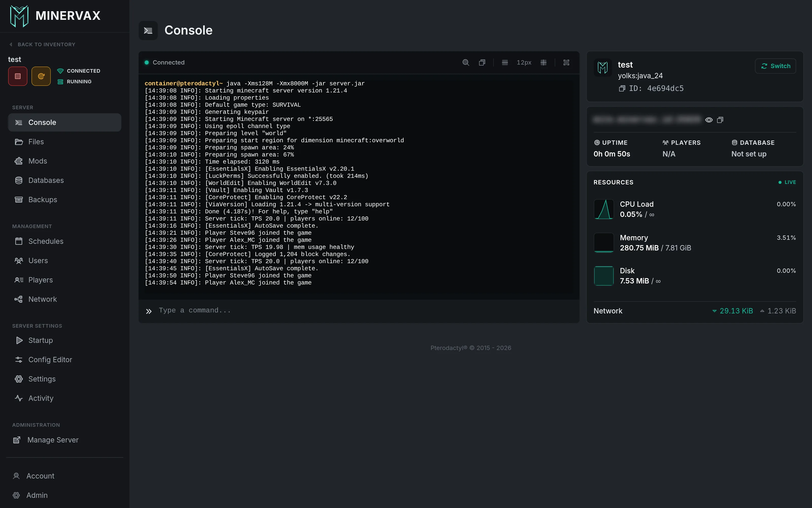Expand console to fullscreen

tap(566, 62)
